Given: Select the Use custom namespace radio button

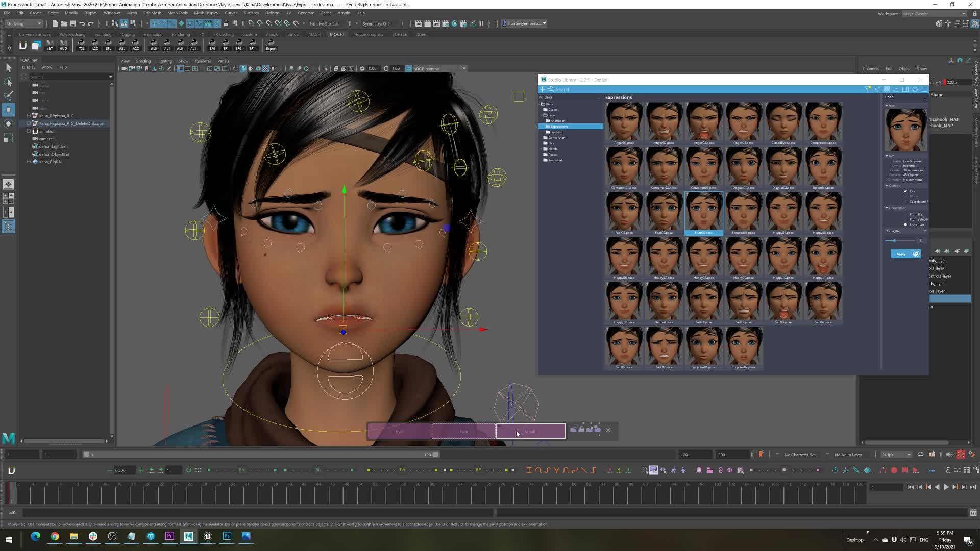Looking at the screenshot, I should (x=905, y=224).
